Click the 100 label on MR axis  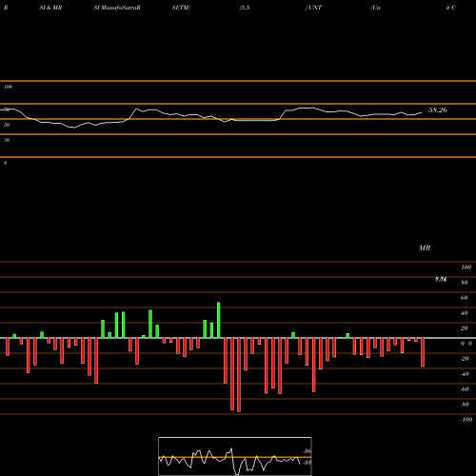466,268
